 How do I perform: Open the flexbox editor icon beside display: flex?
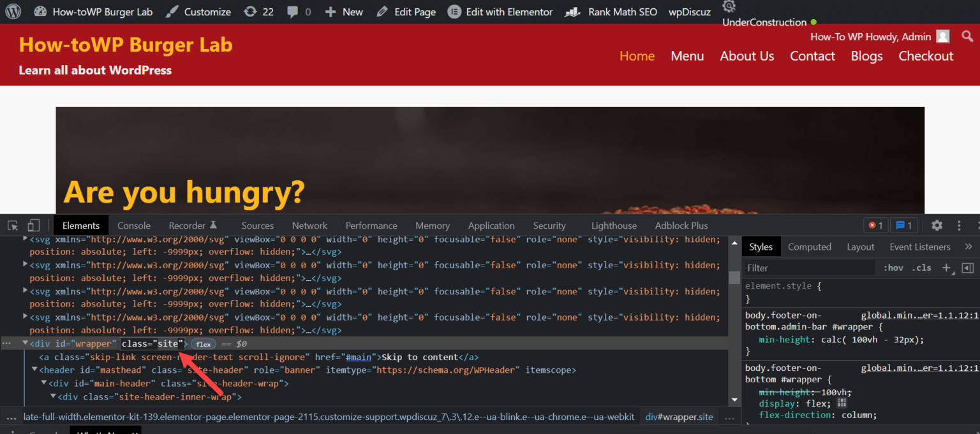tap(841, 403)
